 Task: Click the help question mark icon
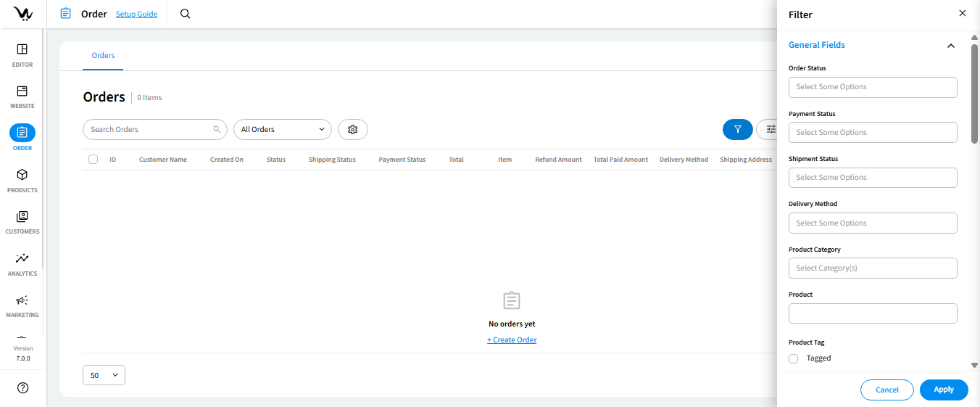tap(22, 388)
